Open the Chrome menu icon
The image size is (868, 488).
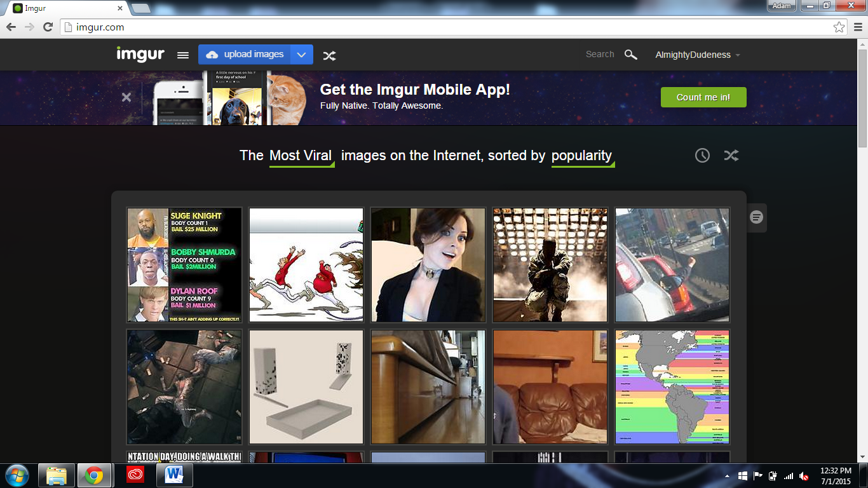[x=858, y=27]
